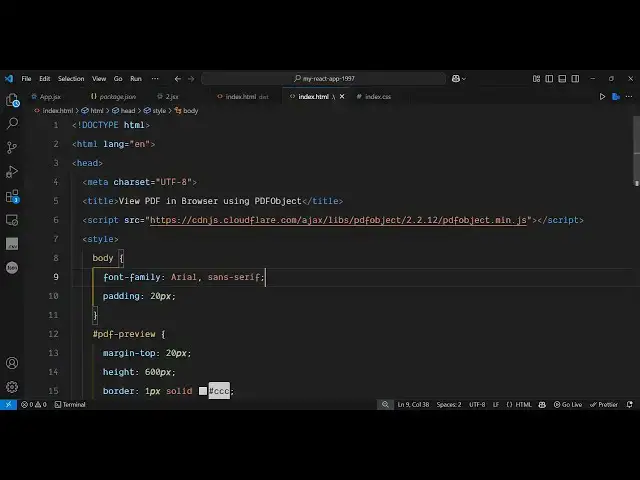Switch to the index.html dist tab
Screen dimensions: 640x480
coord(243,97)
